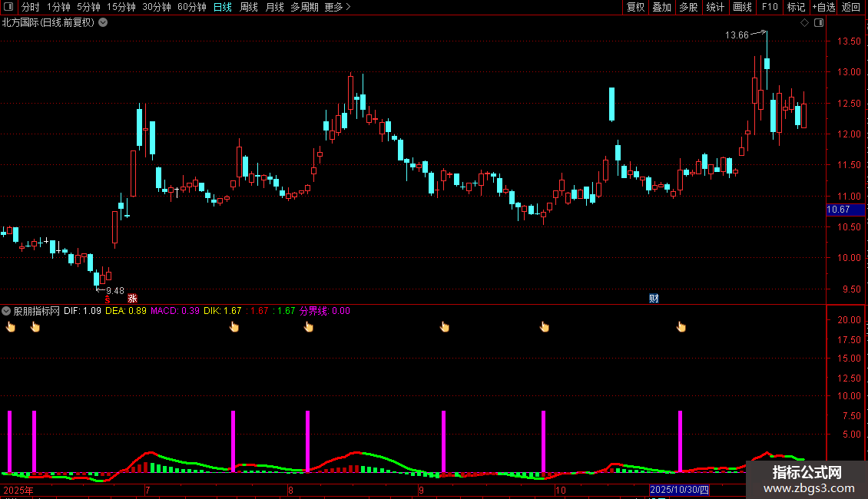Click the 标记 mark button
868x499 pixels.
[x=796, y=7]
